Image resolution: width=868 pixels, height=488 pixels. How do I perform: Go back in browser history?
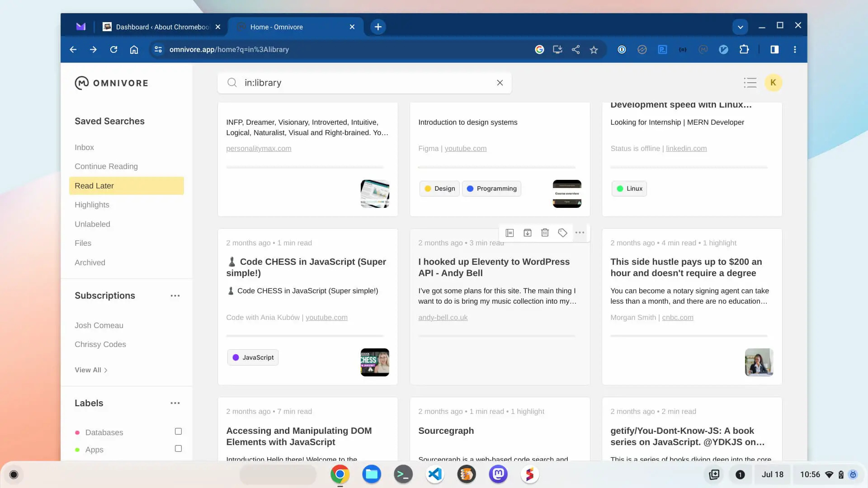73,50
